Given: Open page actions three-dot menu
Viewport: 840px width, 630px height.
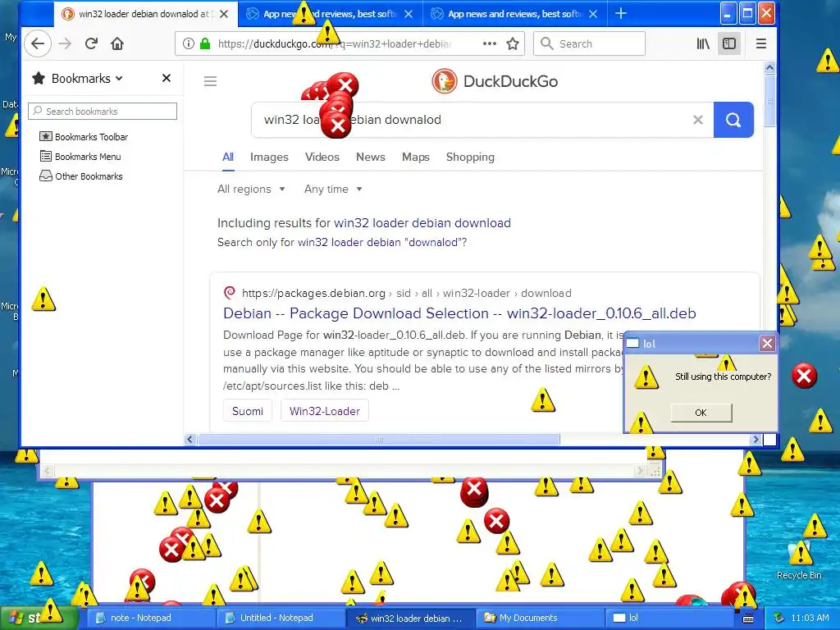Looking at the screenshot, I should click(489, 44).
